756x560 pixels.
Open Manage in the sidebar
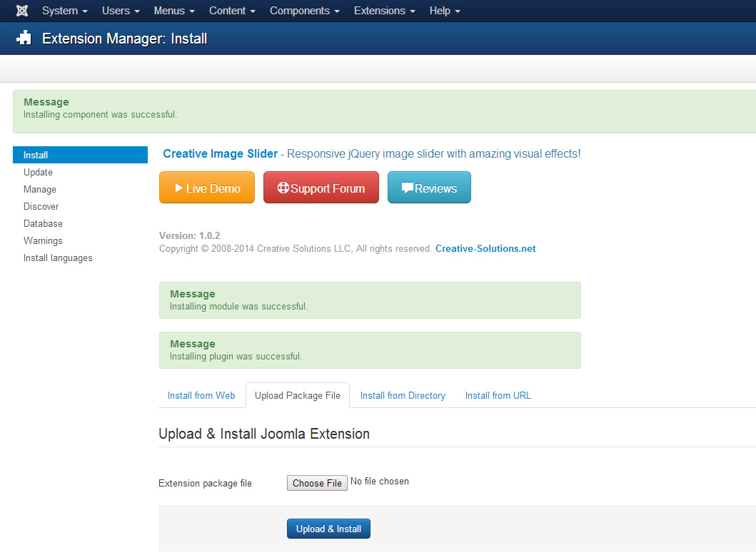40,189
